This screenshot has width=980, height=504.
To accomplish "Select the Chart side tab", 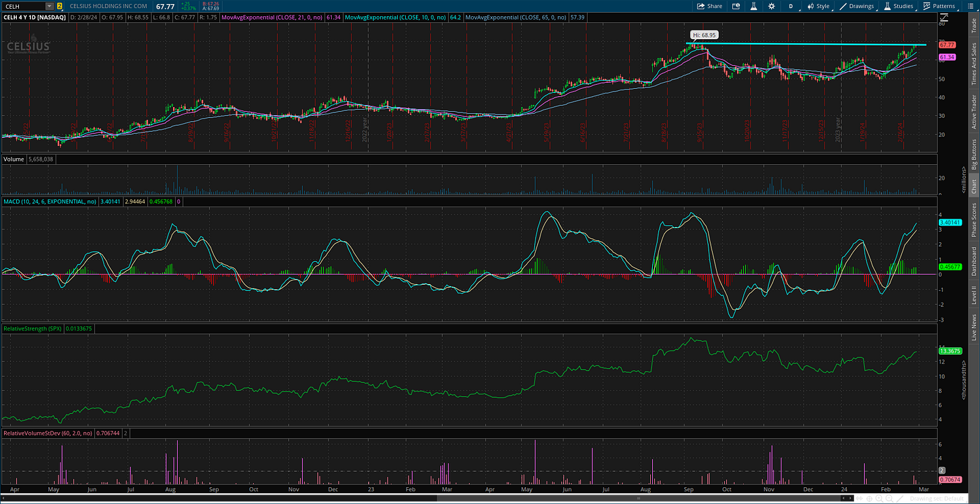I will tap(973, 186).
